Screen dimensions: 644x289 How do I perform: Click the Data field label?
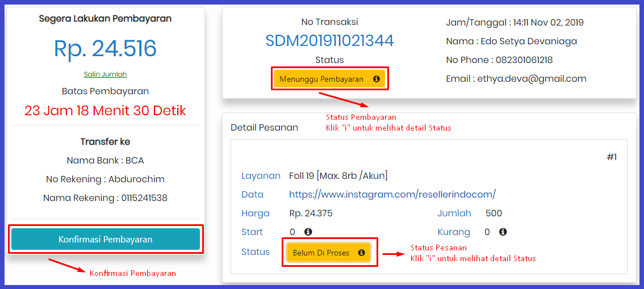253,195
